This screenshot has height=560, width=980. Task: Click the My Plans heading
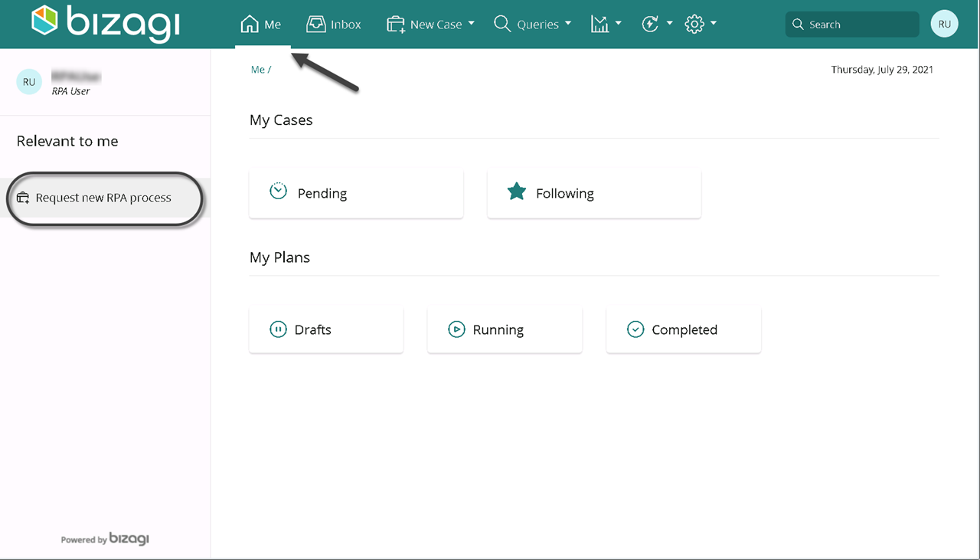tap(279, 257)
